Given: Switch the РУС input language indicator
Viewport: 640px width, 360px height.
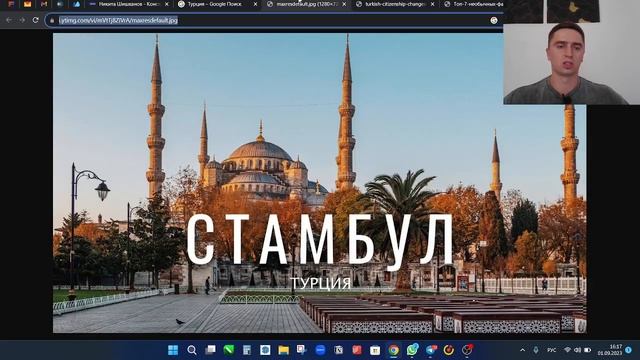Looking at the screenshot, I should tap(551, 350).
